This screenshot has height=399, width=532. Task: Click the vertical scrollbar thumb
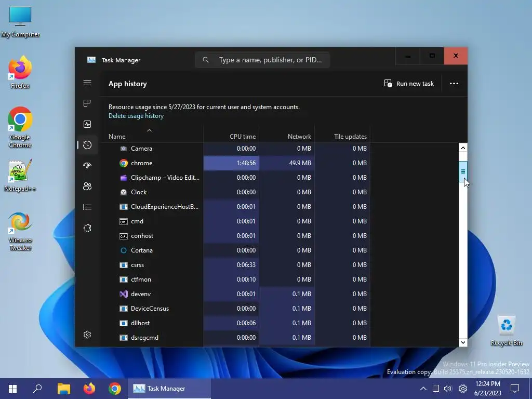click(x=463, y=171)
